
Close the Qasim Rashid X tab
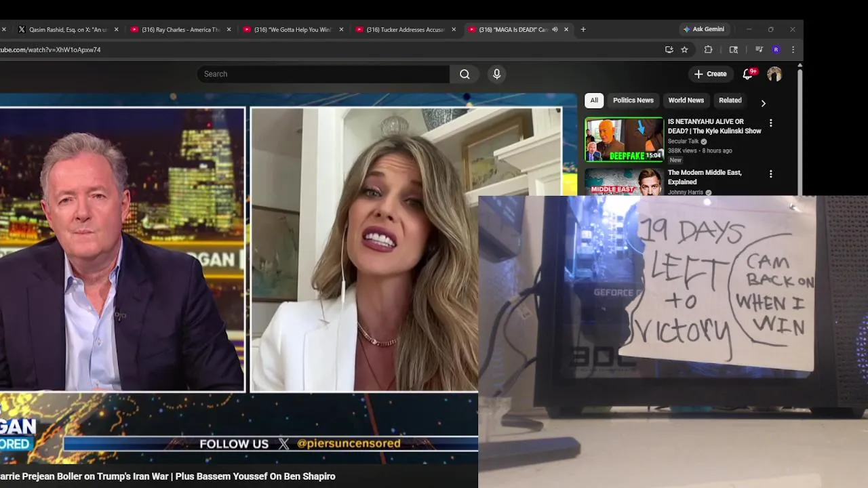[116, 29]
